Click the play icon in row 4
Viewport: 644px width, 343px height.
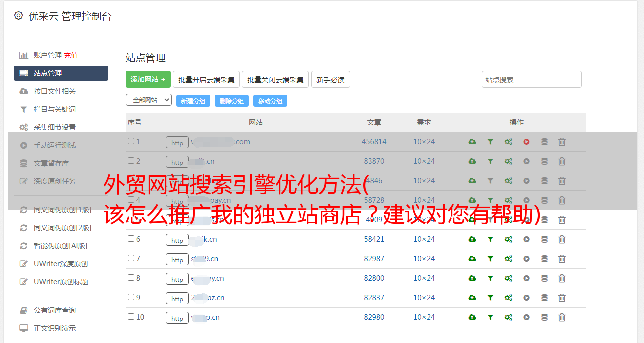pyautogui.click(x=526, y=200)
